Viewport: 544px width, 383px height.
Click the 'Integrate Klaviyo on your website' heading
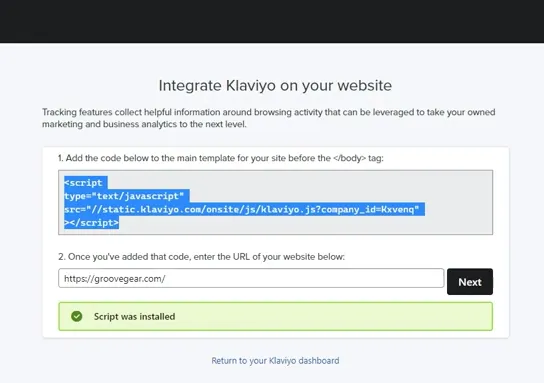point(275,86)
